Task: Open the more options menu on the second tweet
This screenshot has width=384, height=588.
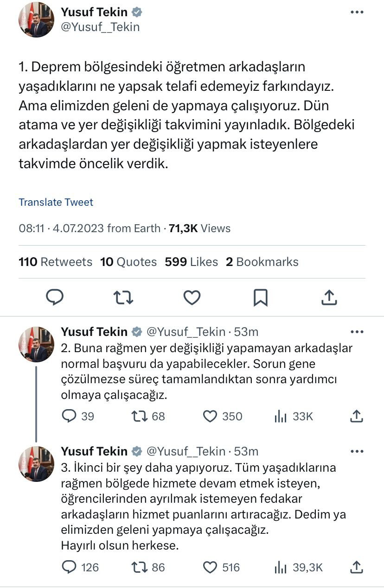Action: coord(357,331)
